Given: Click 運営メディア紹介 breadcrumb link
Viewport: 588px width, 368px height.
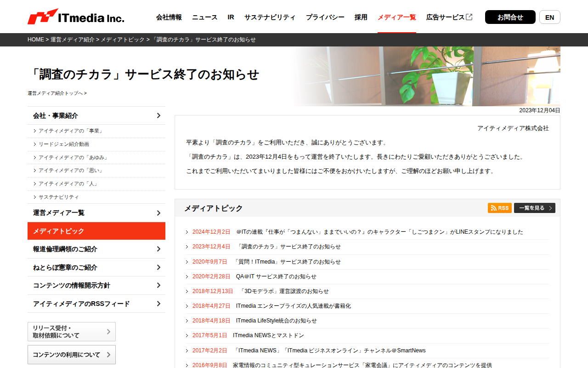Looking at the screenshot, I should [73, 40].
